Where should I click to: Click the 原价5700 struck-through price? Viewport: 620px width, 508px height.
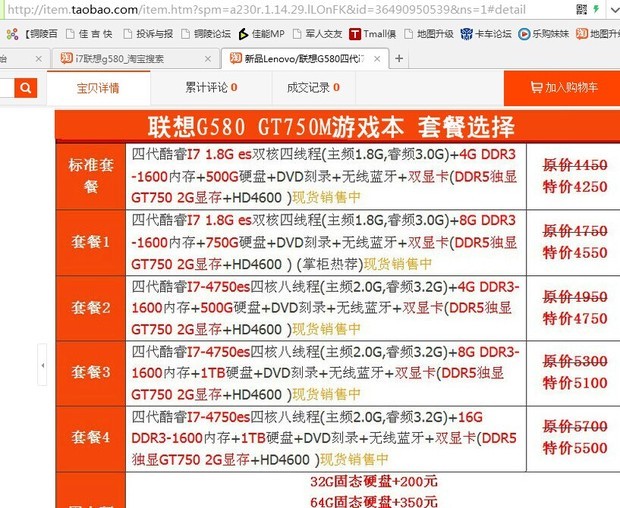click(575, 427)
